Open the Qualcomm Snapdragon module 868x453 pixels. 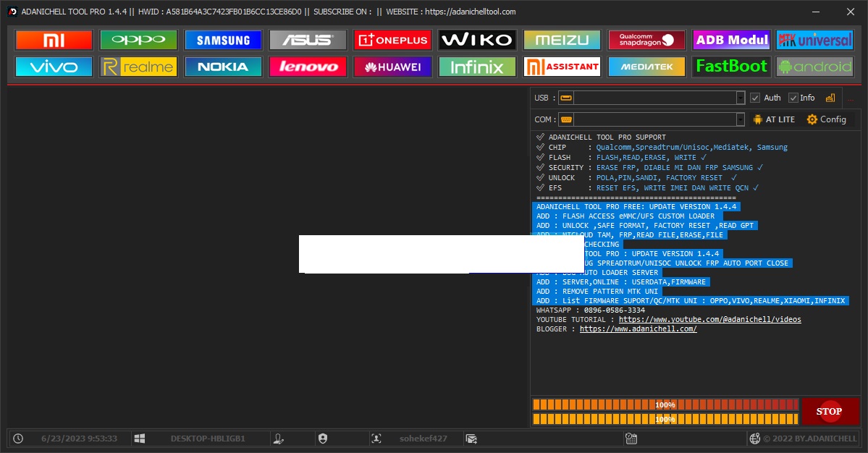pyautogui.click(x=646, y=40)
